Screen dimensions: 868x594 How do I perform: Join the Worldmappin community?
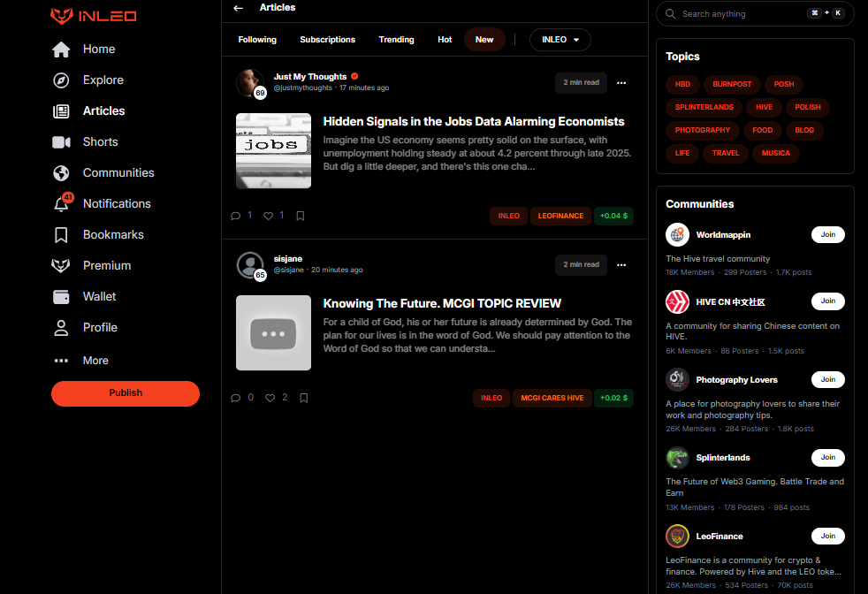click(x=827, y=235)
